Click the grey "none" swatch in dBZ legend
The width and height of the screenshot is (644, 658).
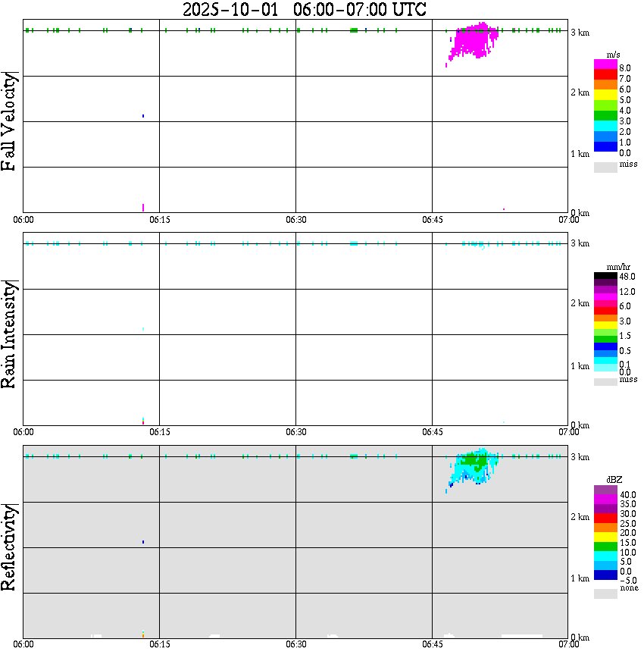point(605,594)
